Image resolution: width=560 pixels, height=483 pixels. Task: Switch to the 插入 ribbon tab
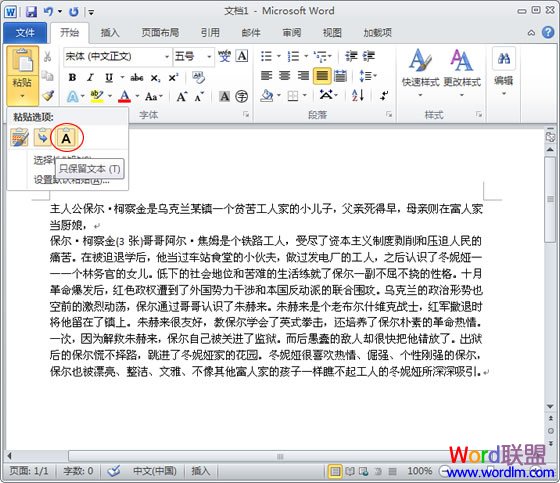[x=110, y=33]
